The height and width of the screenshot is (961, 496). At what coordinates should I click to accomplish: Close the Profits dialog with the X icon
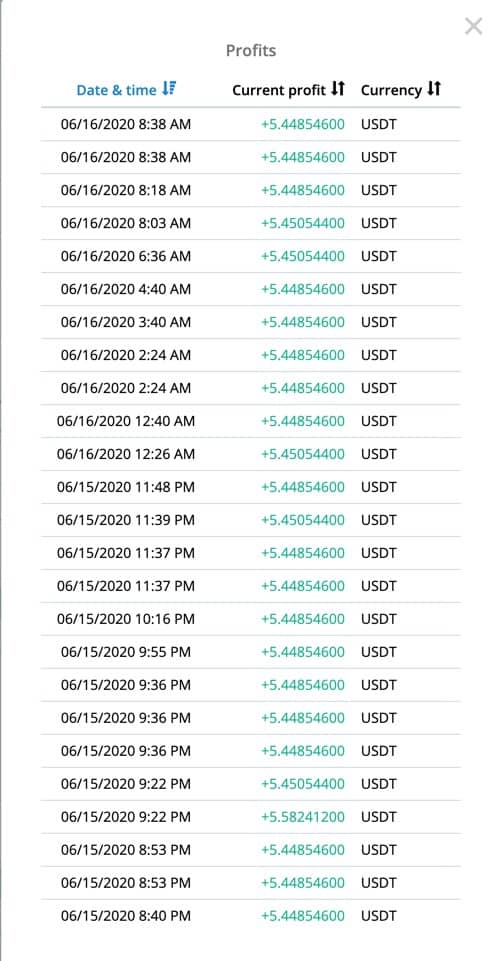(473, 26)
